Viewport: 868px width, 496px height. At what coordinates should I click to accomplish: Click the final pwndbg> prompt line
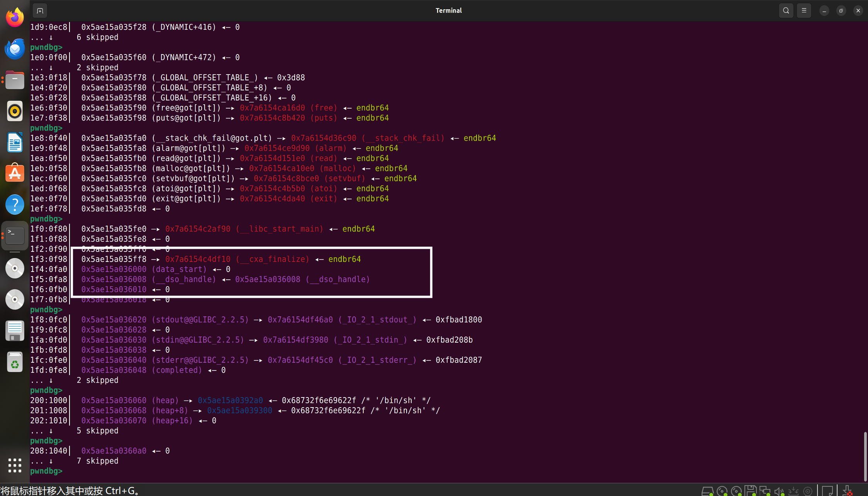point(46,471)
